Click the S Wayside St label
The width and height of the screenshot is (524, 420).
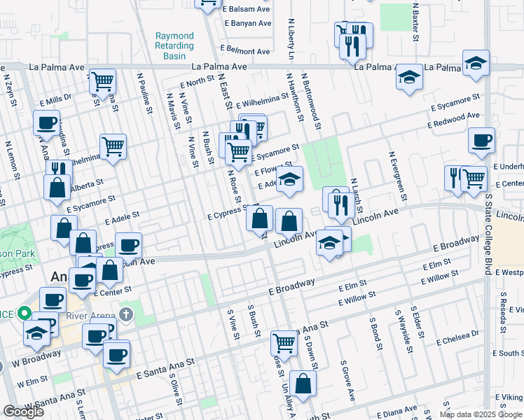pos(404,332)
